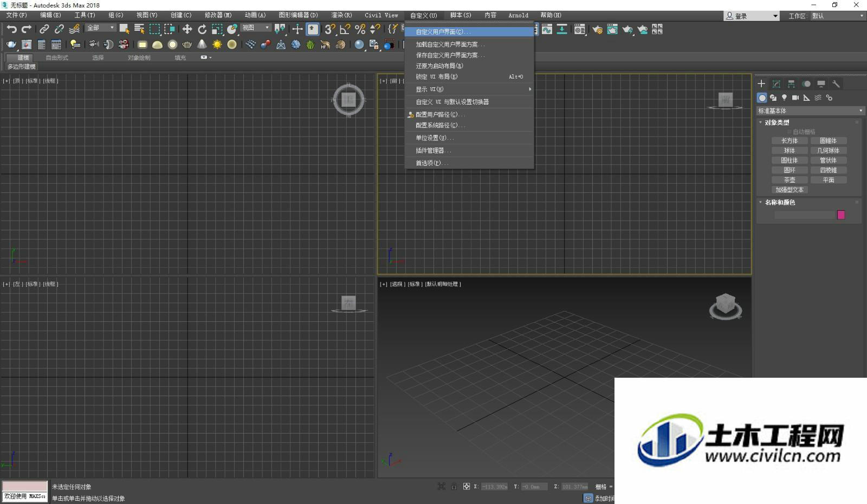This screenshot has width=867, height=504.
Task: Select the Link (chain) tool
Action: (44, 29)
